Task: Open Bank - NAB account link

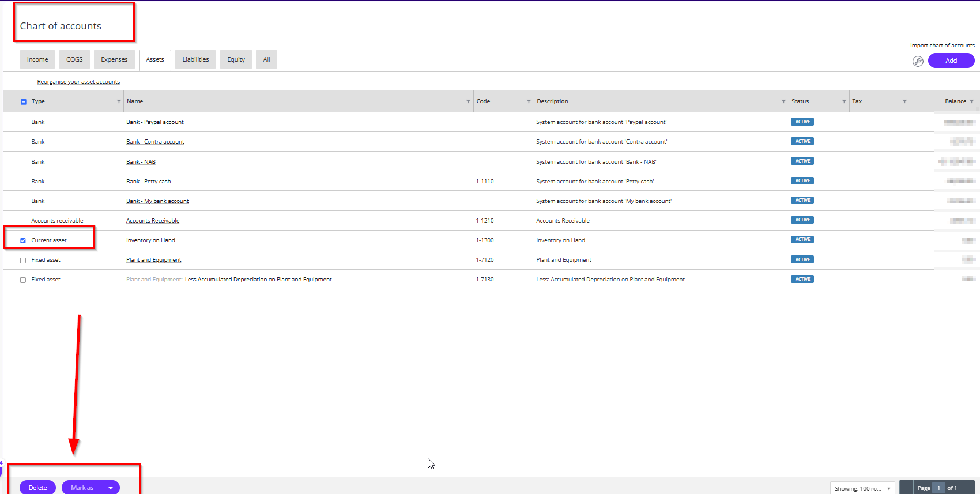Action: (141, 162)
